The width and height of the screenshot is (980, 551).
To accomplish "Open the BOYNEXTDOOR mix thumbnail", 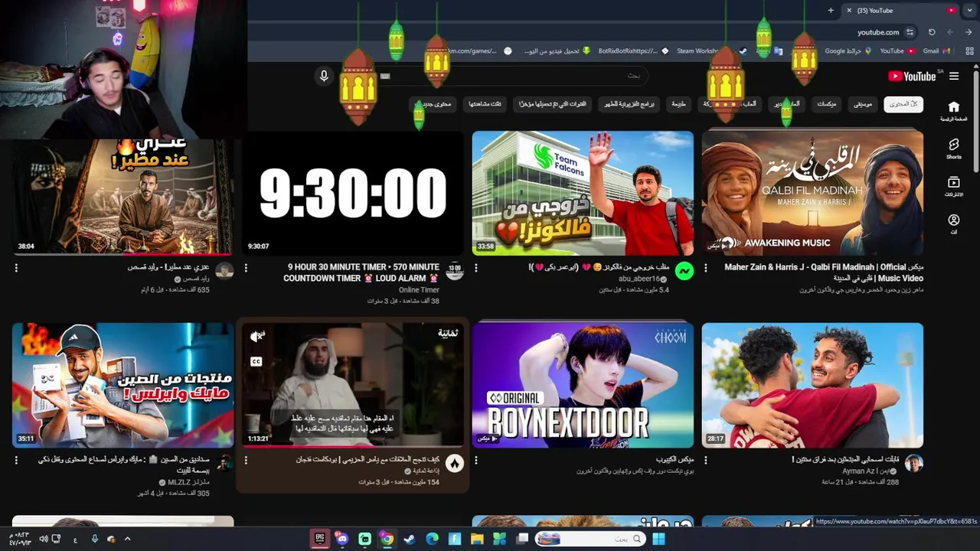I will coord(583,385).
